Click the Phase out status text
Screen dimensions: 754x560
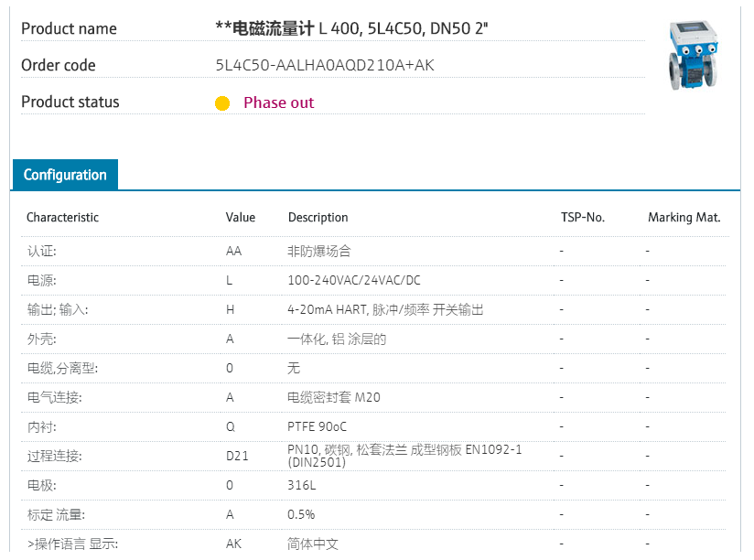[x=278, y=102]
